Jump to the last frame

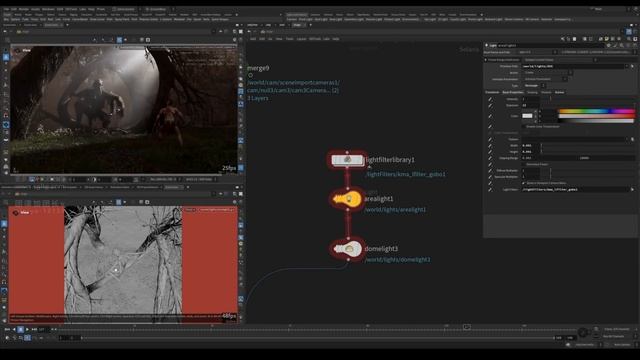pos(35,329)
